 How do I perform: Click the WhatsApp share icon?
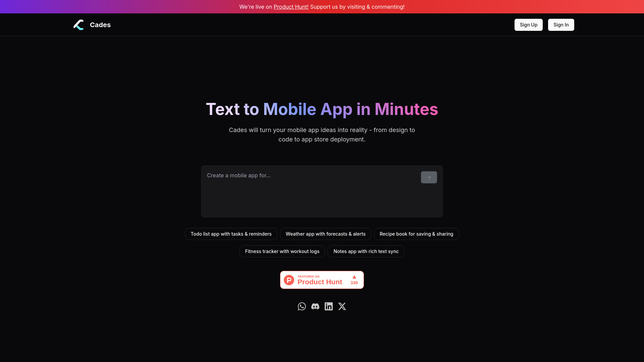coord(302,306)
